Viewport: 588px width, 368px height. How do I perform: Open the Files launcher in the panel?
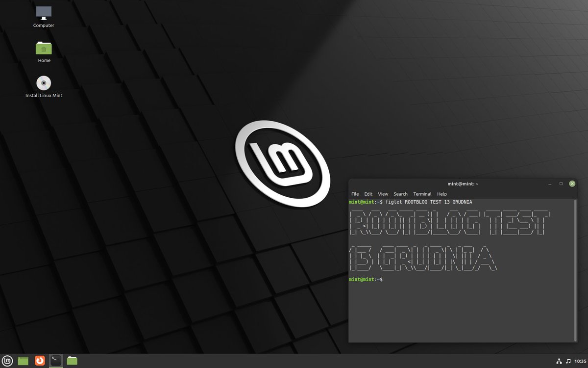pyautogui.click(x=72, y=361)
